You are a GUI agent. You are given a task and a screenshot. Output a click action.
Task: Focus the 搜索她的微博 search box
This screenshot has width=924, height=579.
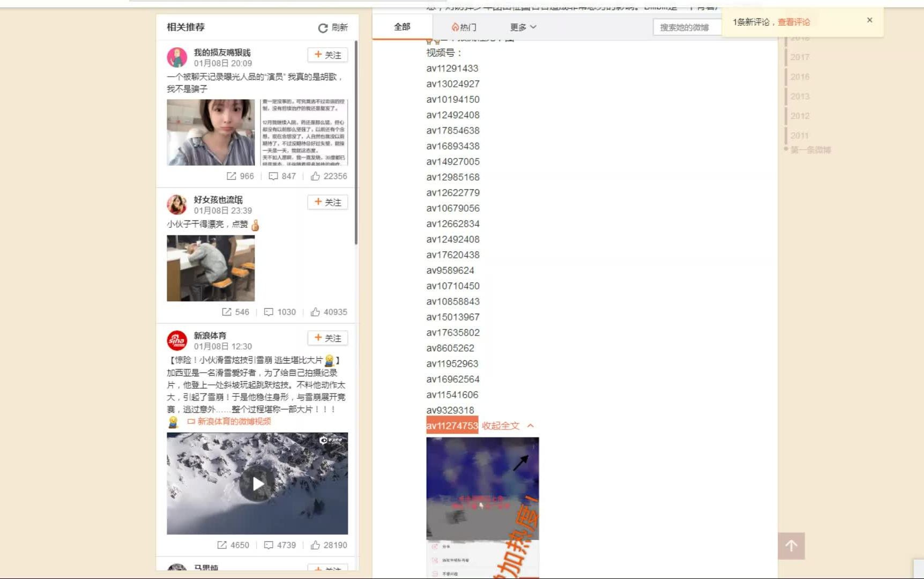coord(687,27)
